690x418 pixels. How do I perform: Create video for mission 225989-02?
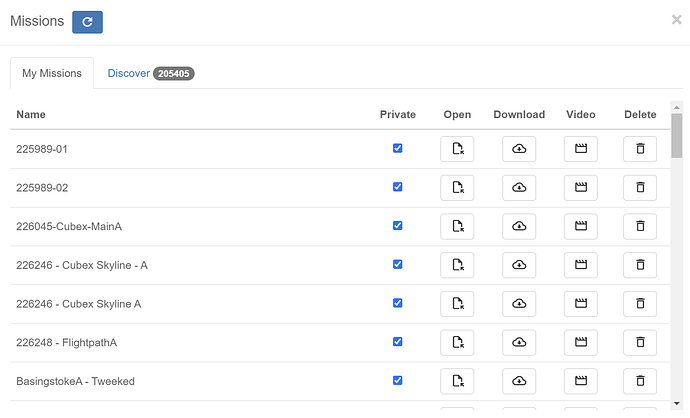[581, 187]
